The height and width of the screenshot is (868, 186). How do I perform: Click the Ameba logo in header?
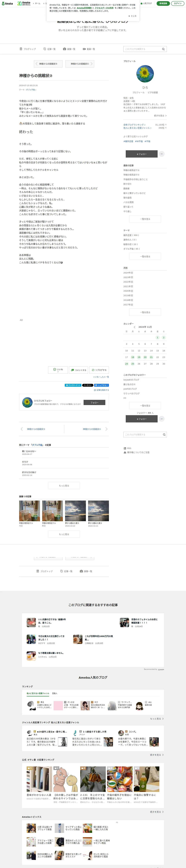tap(7, 3)
